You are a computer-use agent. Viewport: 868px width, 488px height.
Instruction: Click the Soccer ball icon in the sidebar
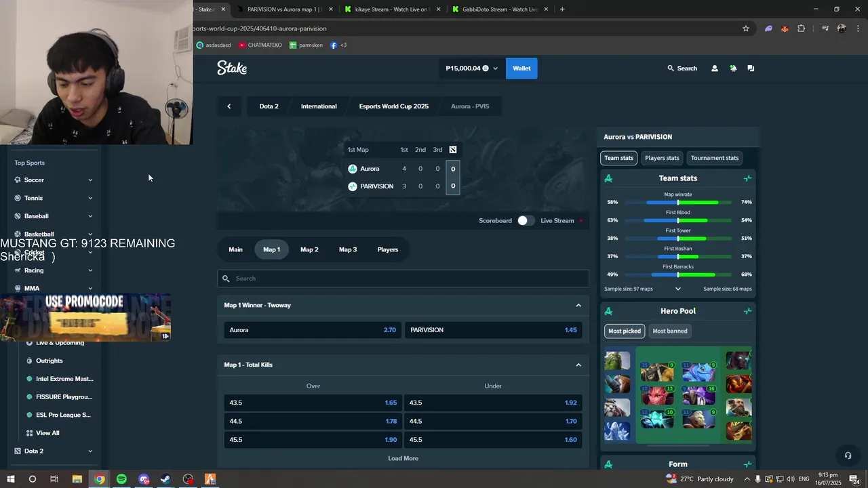click(x=18, y=180)
